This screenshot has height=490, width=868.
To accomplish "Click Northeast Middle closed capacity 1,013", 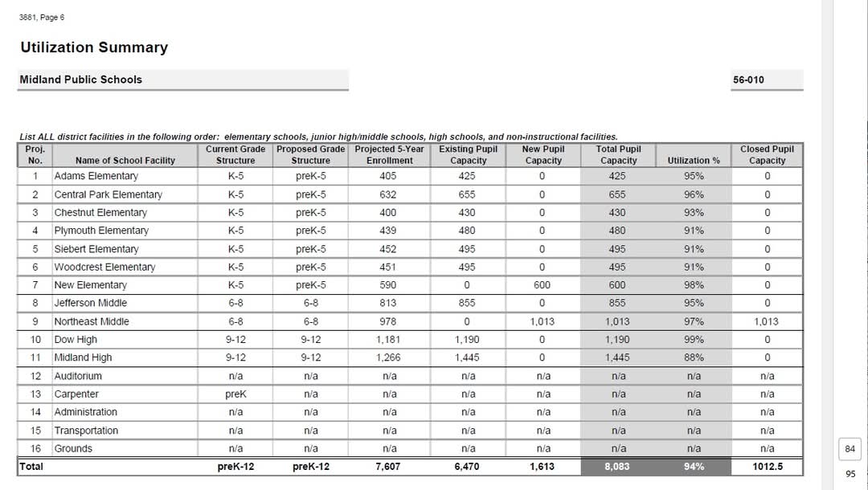I will click(x=766, y=321).
